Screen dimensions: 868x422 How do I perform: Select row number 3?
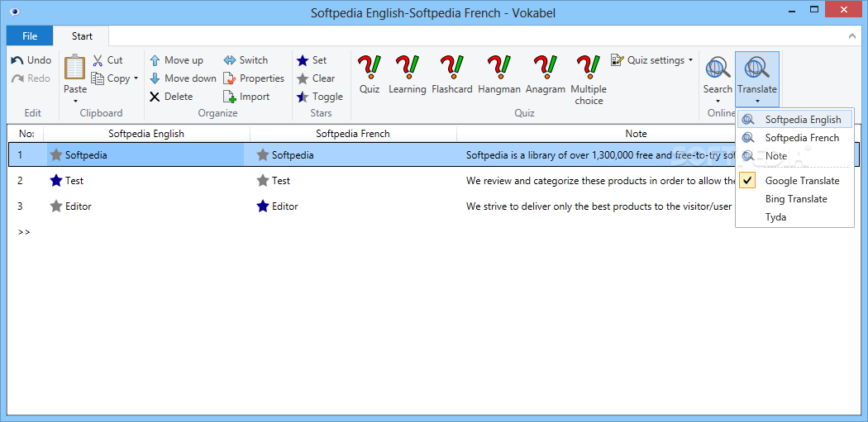pos(21,206)
